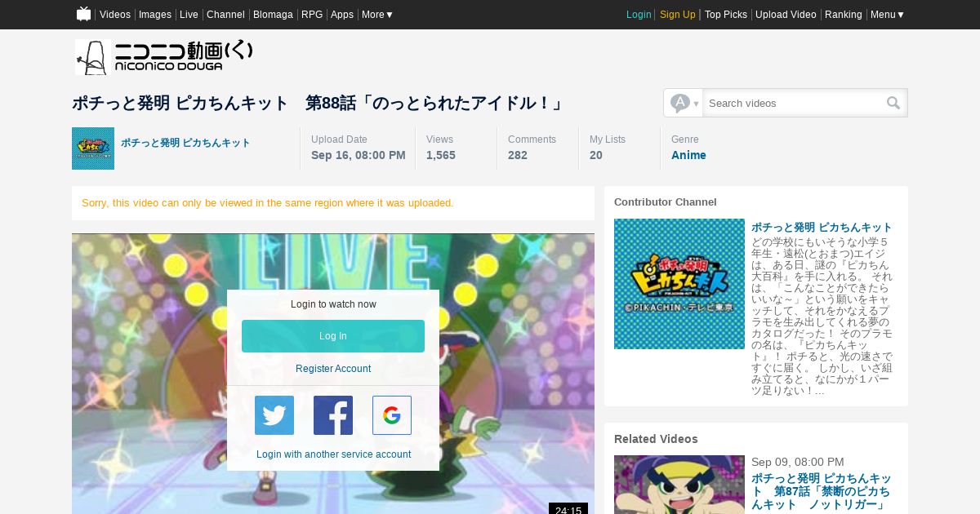Click Sep 09, 08:00 PM related date
980x514 pixels.
(x=798, y=462)
